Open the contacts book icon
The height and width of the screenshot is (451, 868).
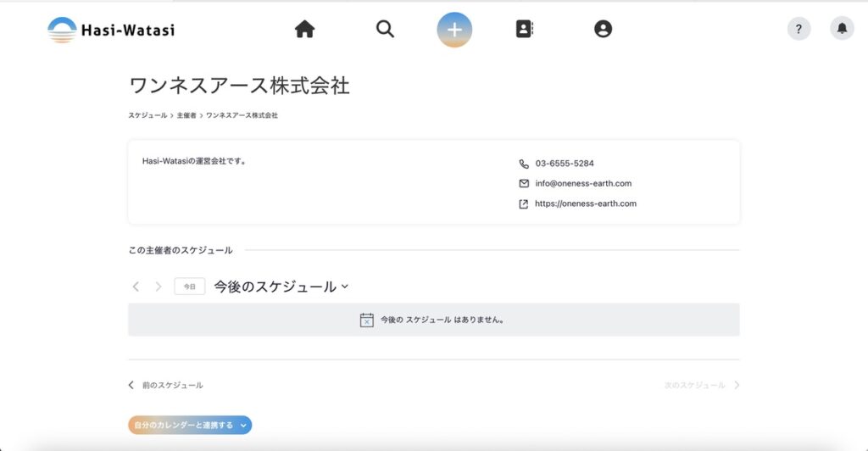coord(525,30)
